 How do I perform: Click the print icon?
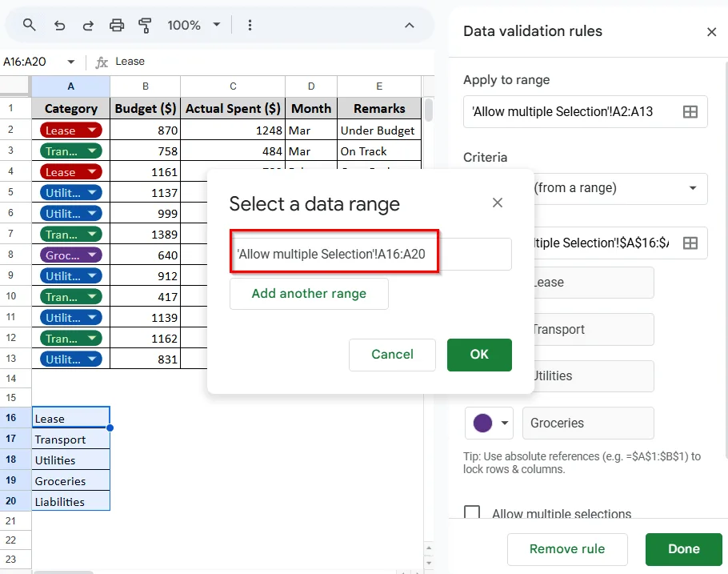[117, 25]
